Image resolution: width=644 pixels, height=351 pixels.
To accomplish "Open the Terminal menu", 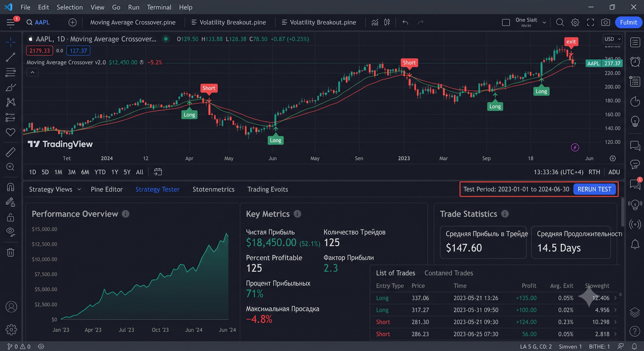I will coord(159,7).
